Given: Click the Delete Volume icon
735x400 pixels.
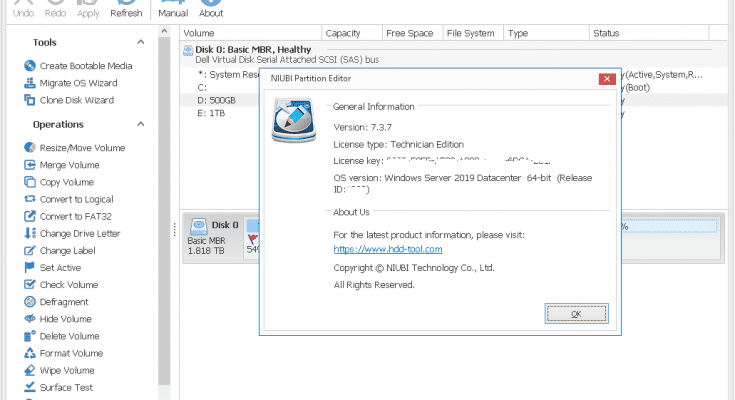Looking at the screenshot, I should pos(30,336).
